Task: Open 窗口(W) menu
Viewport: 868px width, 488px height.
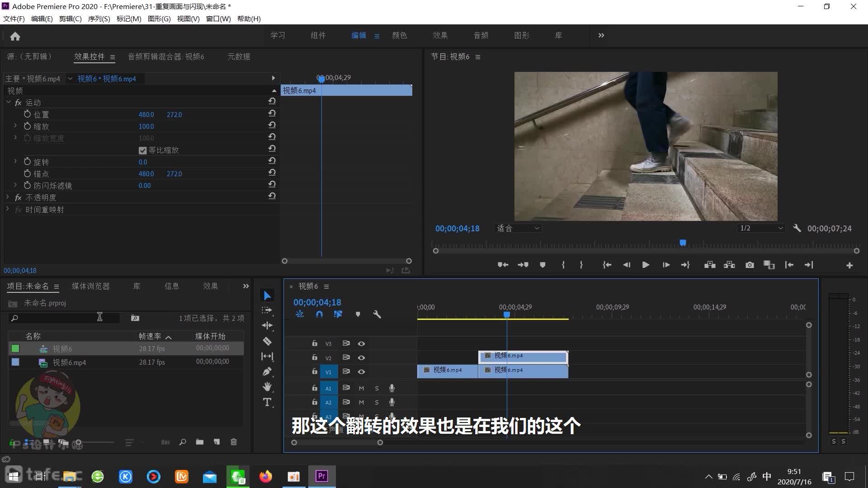Action: (x=218, y=19)
